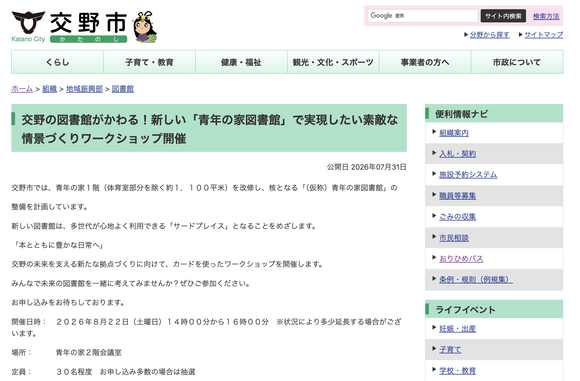Viewport: 580px width, 381px height.
Task: Open the 職員等募集 sidebar link
Action: coord(458,196)
